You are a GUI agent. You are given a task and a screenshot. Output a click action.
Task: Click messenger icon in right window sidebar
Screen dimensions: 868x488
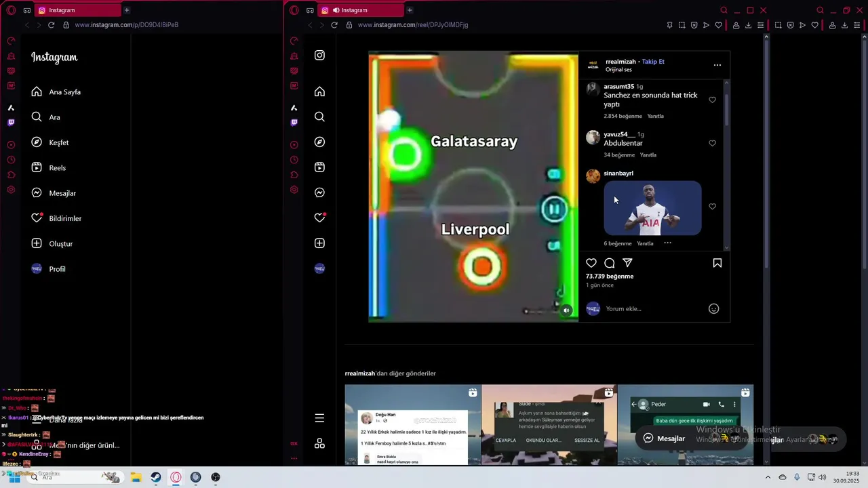point(319,192)
